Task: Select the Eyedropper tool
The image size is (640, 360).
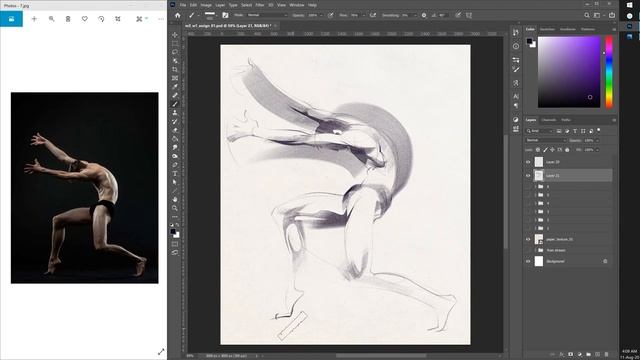Action: pyautogui.click(x=175, y=87)
